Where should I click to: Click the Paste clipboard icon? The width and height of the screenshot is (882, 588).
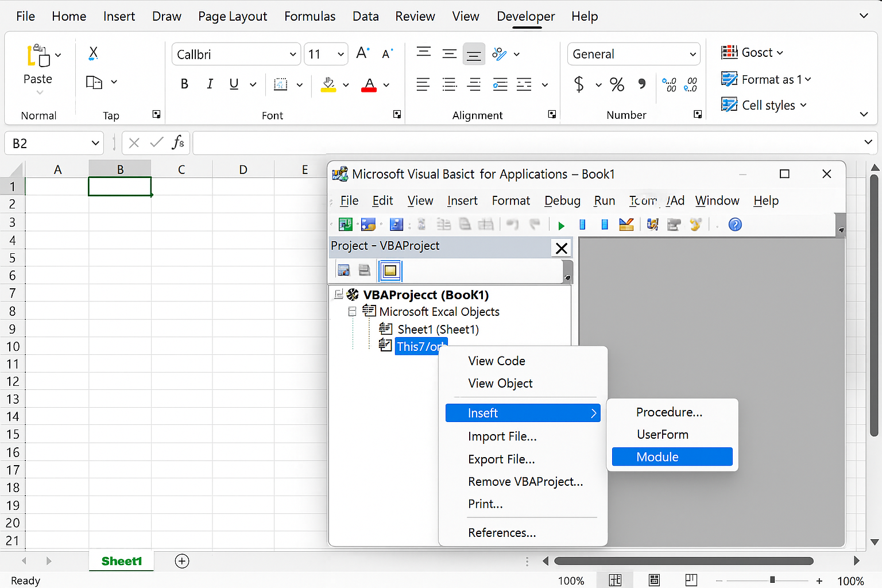point(38,55)
